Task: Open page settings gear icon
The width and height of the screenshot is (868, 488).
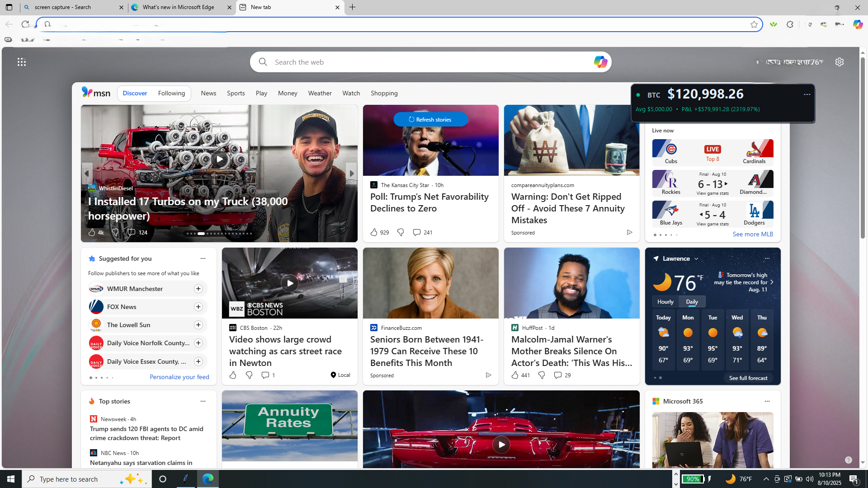Action: tap(839, 62)
